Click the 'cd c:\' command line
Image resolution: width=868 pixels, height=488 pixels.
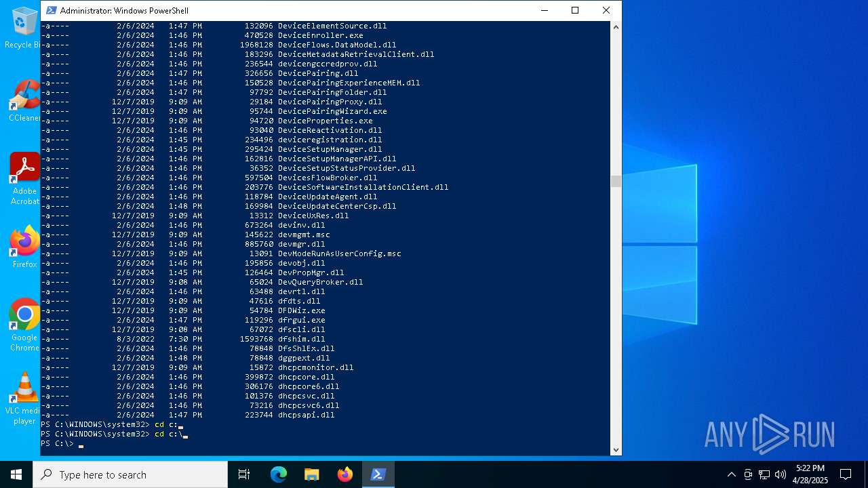click(x=169, y=434)
